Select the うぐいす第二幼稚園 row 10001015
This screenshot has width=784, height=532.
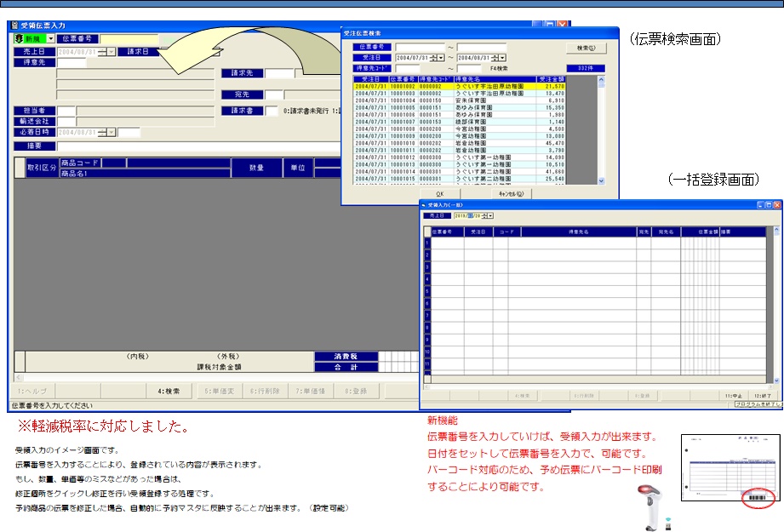click(x=460, y=179)
